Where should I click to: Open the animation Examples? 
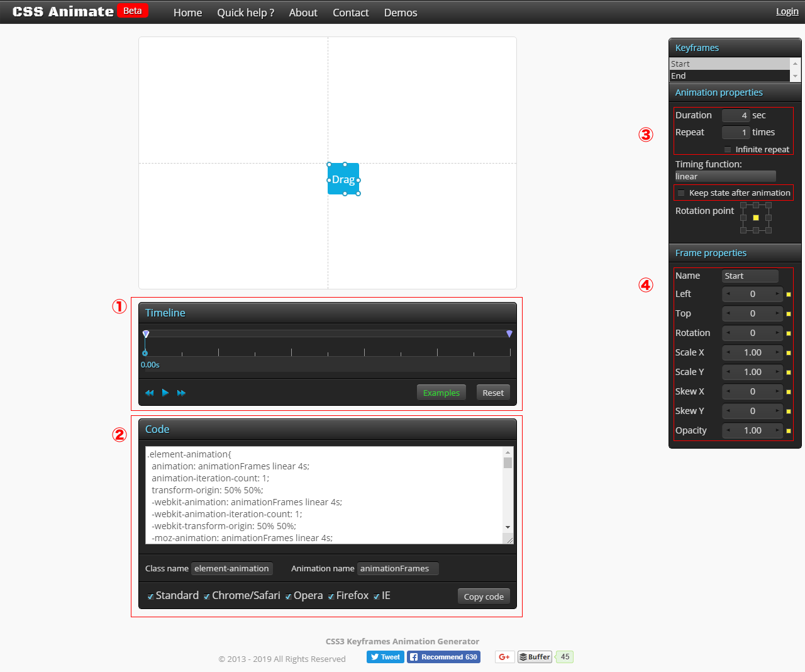[441, 392]
